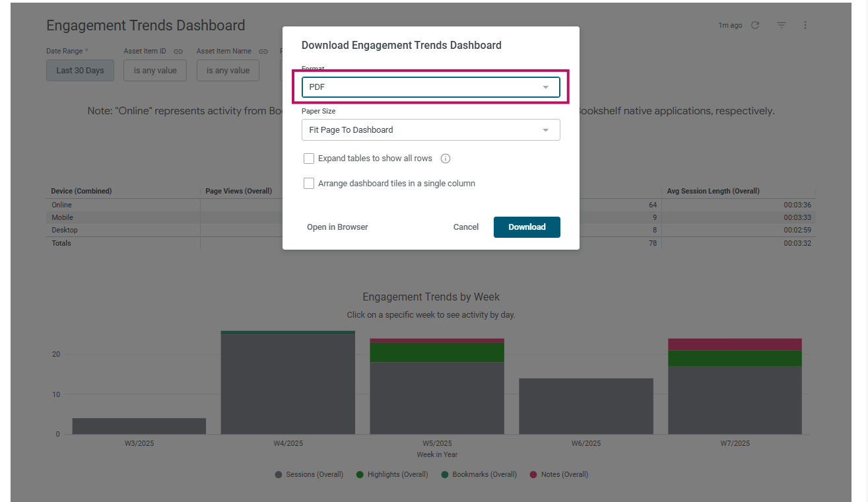Click the W4/2025 bar in chart
The image size is (868, 502).
click(288, 383)
